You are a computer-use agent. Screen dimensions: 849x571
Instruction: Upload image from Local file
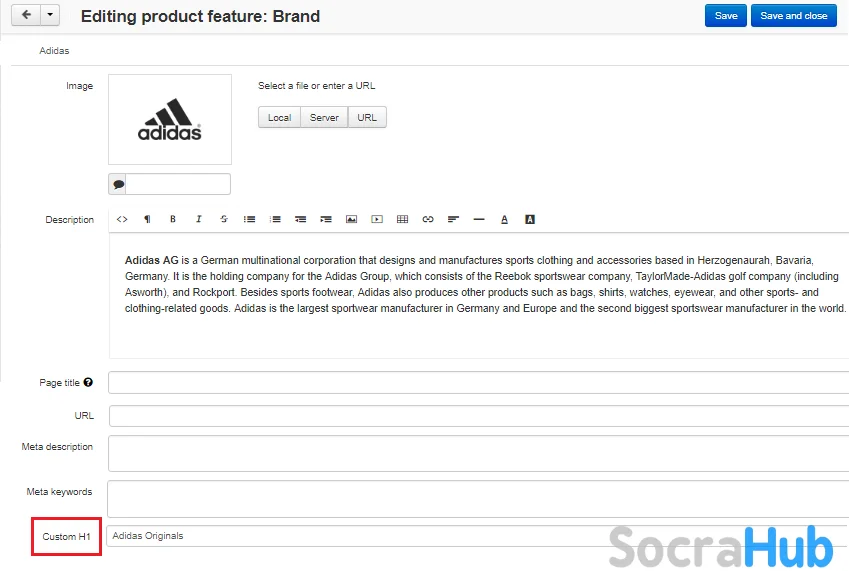click(279, 117)
